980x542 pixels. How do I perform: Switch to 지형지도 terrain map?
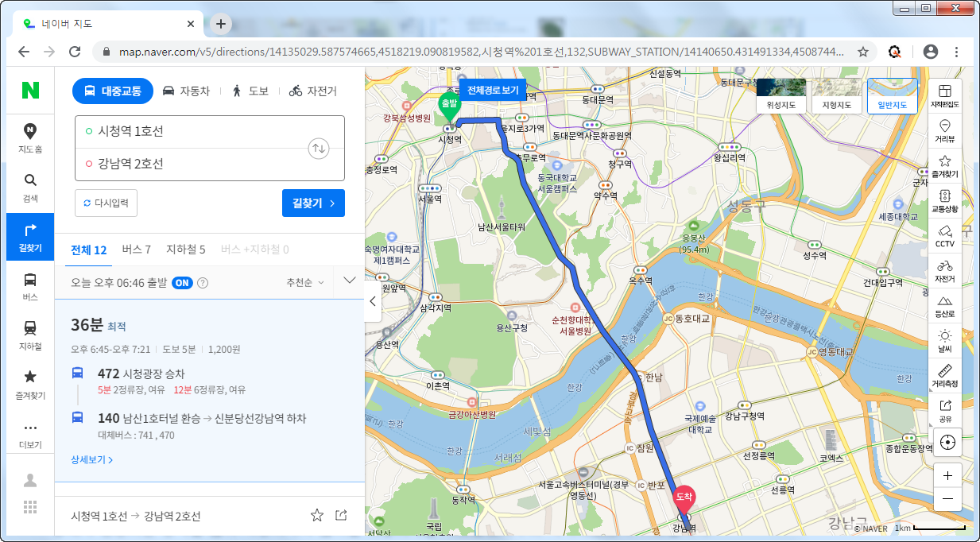(837, 95)
